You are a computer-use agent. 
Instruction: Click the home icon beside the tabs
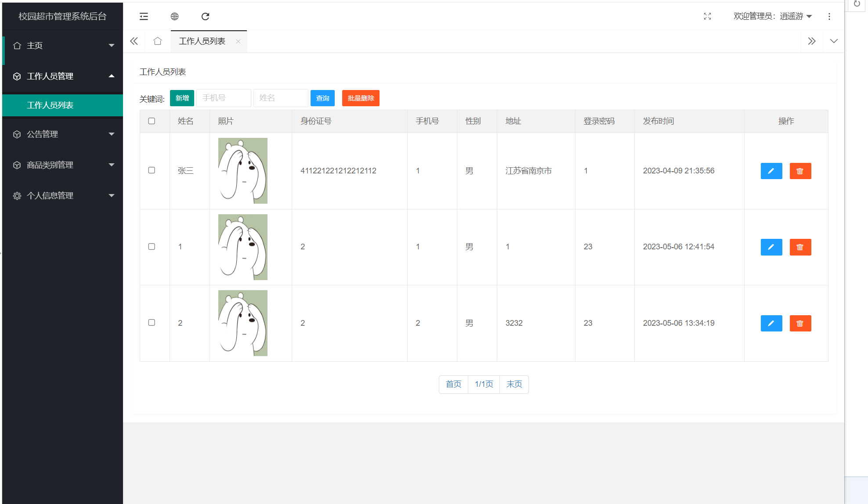coord(158,41)
